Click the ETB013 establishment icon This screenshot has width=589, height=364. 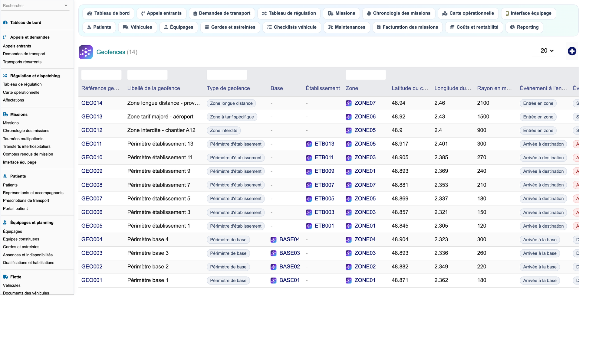tap(309, 144)
